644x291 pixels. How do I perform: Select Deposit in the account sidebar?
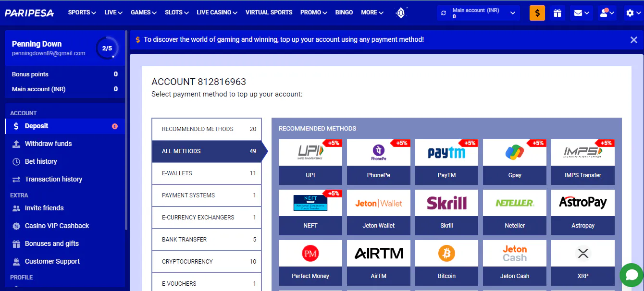tap(64, 126)
